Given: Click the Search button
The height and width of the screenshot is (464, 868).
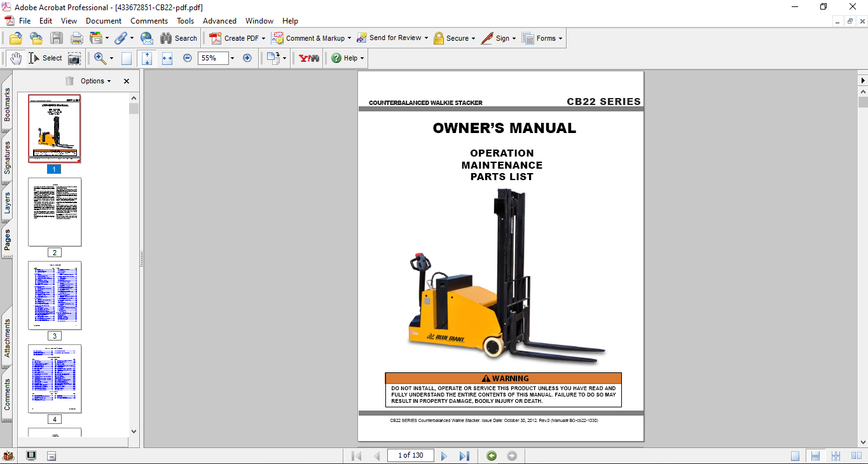Looking at the screenshot, I should tap(179, 38).
